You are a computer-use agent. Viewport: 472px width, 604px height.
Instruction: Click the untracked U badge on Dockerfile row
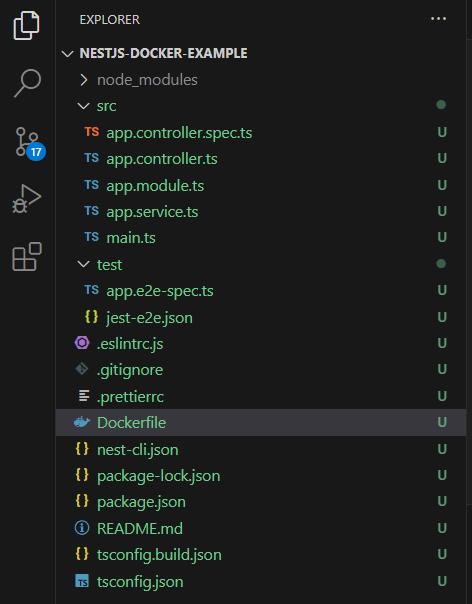click(442, 422)
